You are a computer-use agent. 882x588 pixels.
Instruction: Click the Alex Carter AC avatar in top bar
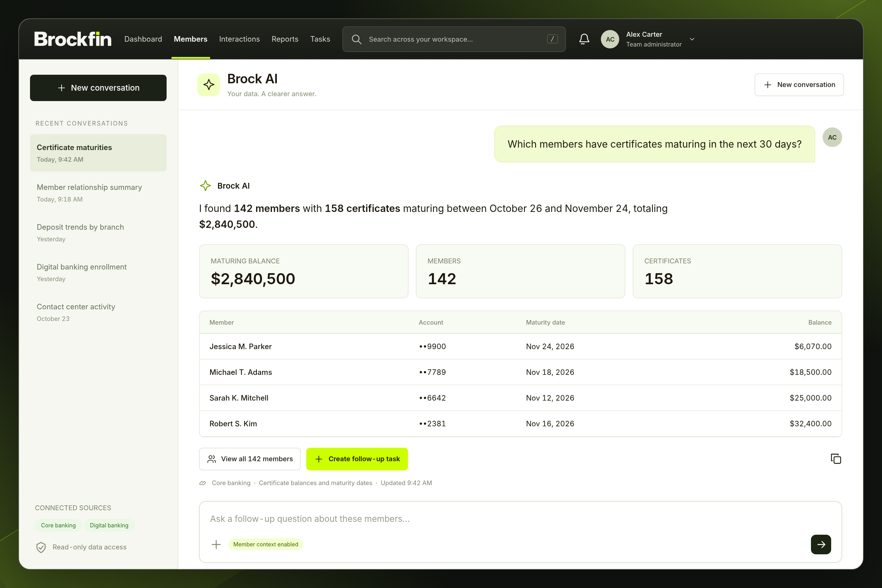click(610, 39)
